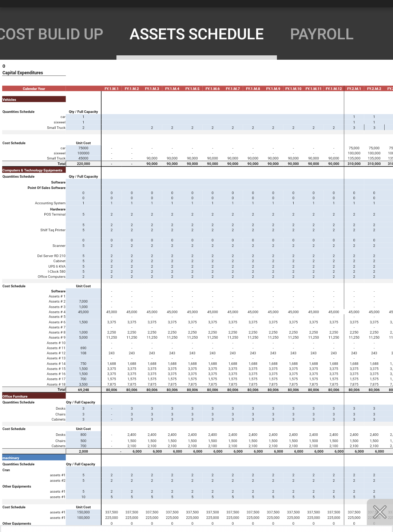Click the Cabinet row label under Hardware
The width and height of the screenshot is (393, 532).
[x=59, y=261]
